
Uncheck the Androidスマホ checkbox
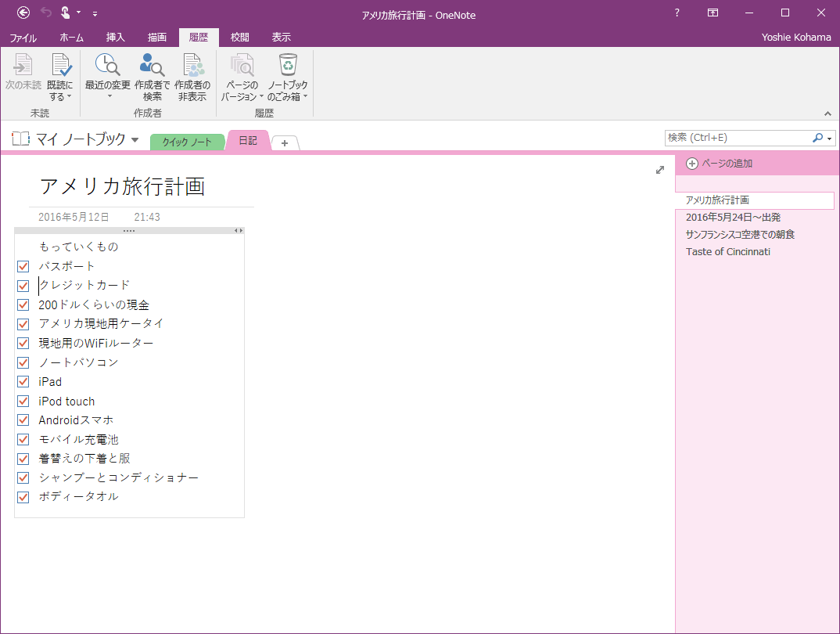pyautogui.click(x=23, y=420)
